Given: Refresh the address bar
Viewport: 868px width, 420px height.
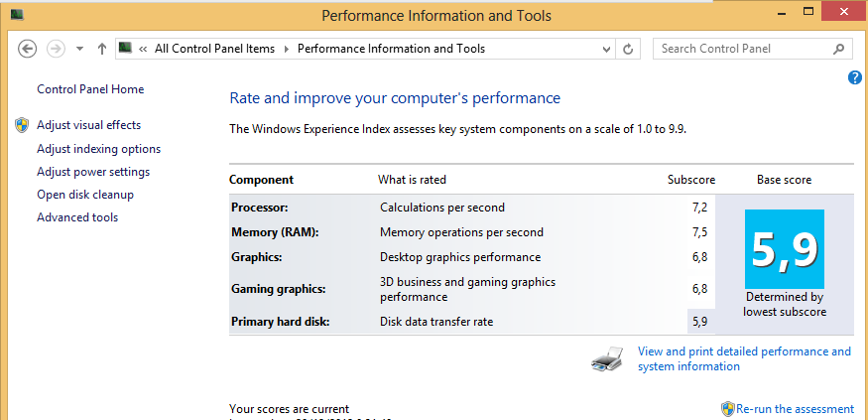Looking at the screenshot, I should point(628,49).
